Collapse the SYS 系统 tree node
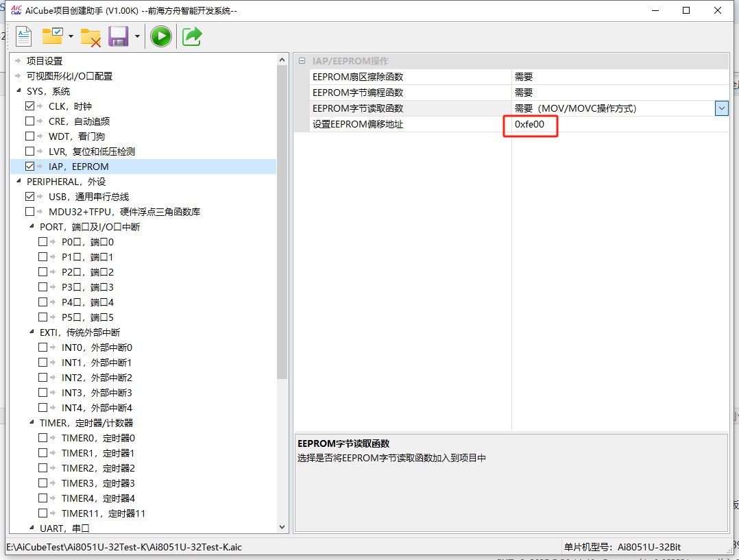This screenshot has height=560, width=739. point(19,90)
